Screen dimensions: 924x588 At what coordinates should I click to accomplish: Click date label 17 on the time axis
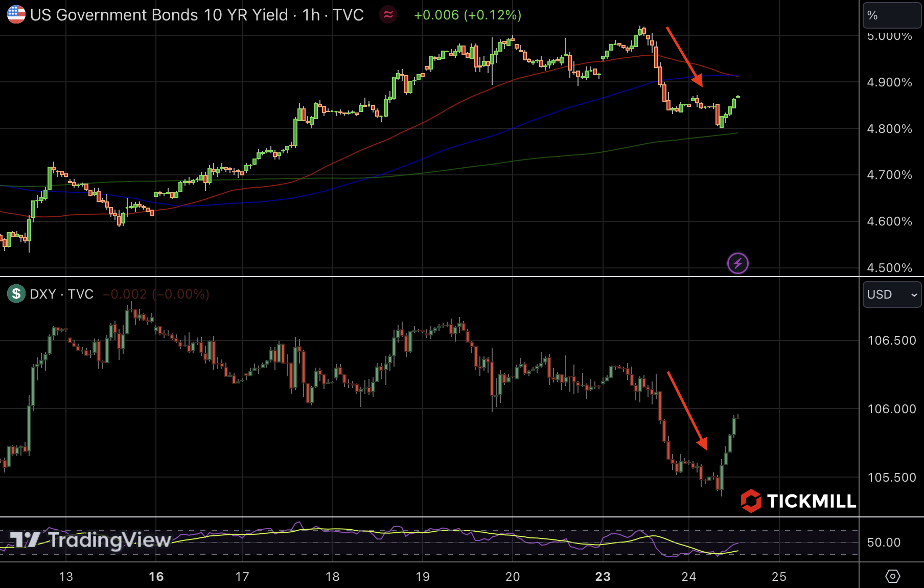coord(242,577)
